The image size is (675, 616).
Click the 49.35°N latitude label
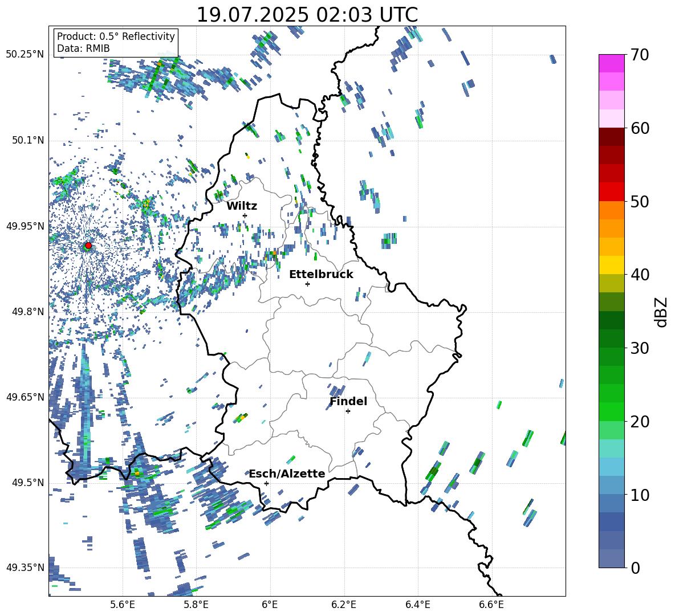click(25, 568)
